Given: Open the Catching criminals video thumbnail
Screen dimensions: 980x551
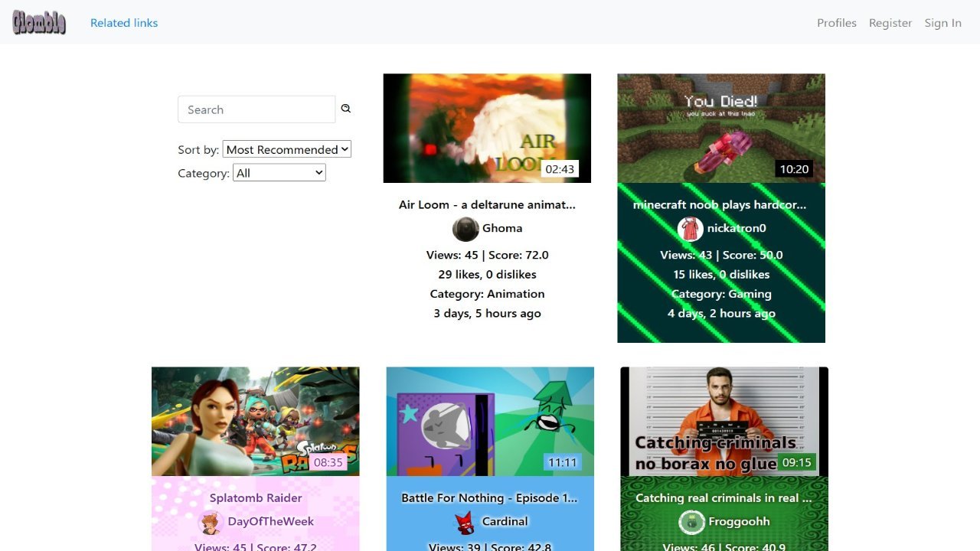Looking at the screenshot, I should 724,422.
